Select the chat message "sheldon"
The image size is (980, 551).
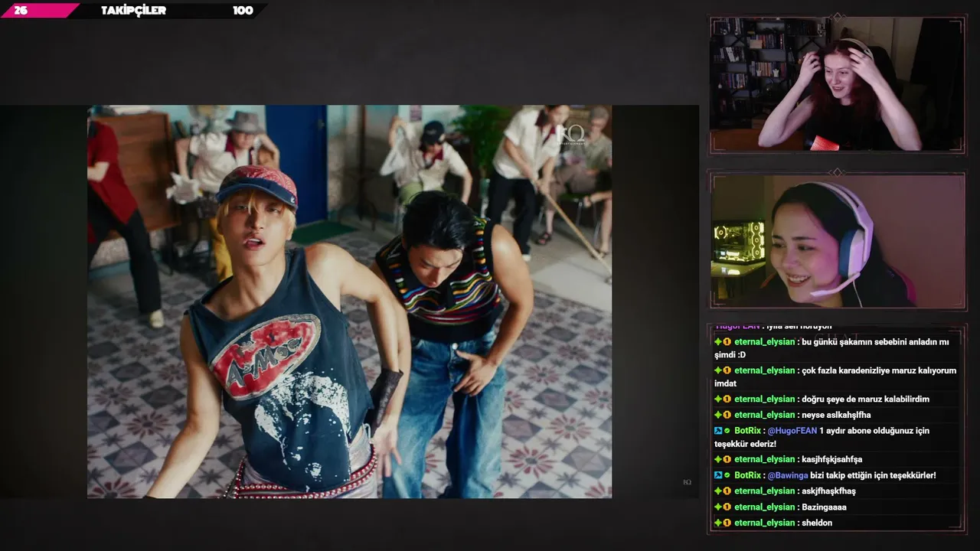point(817,523)
